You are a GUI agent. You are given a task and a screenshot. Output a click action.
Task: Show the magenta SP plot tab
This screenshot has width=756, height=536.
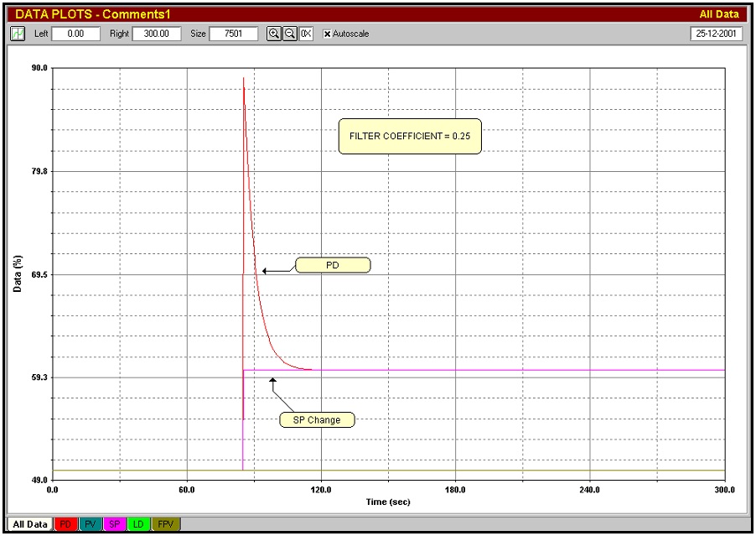point(114,523)
